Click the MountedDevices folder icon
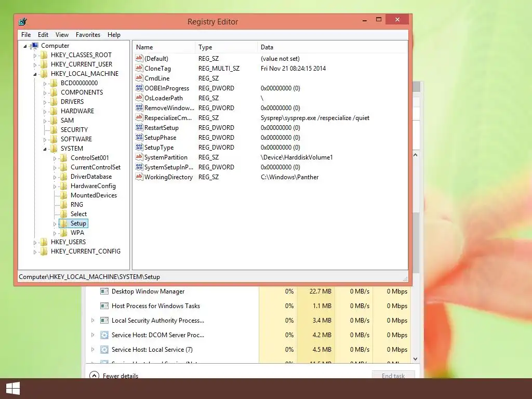 63,195
